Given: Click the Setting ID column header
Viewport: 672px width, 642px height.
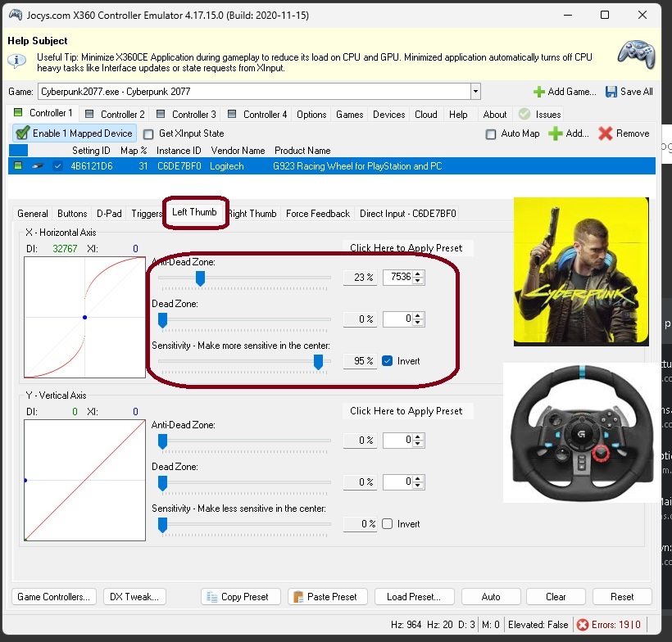Looking at the screenshot, I should (91, 151).
